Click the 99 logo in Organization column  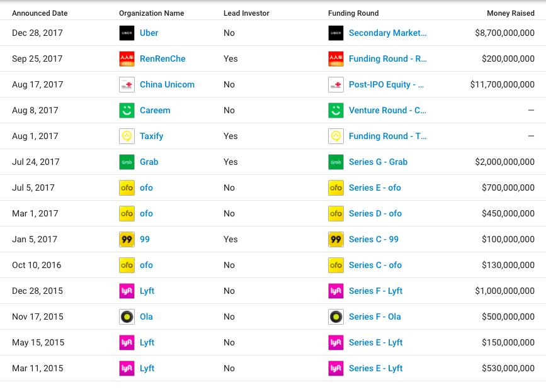point(127,239)
